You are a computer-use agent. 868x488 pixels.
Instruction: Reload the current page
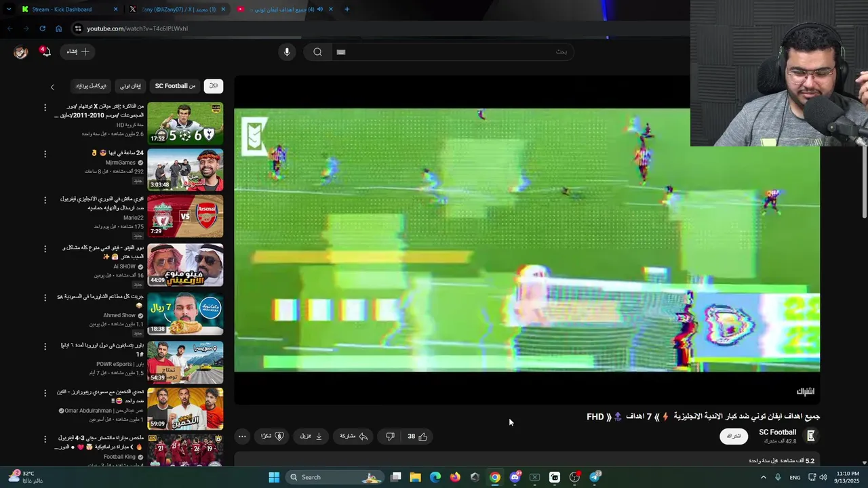[42, 28]
